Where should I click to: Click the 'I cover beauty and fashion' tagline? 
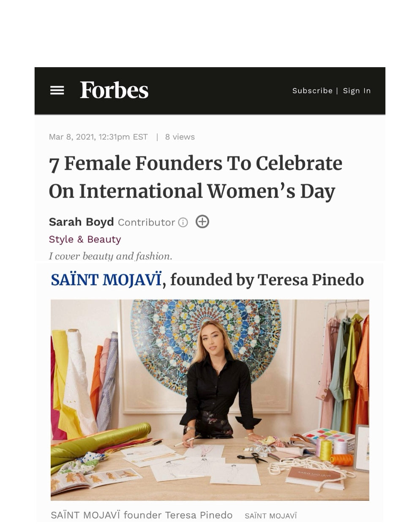tap(110, 256)
